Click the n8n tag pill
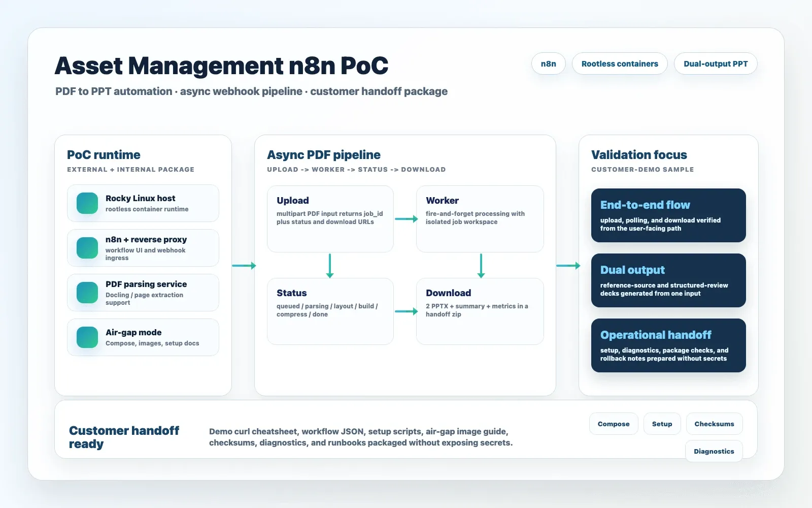812x508 pixels. (x=549, y=63)
